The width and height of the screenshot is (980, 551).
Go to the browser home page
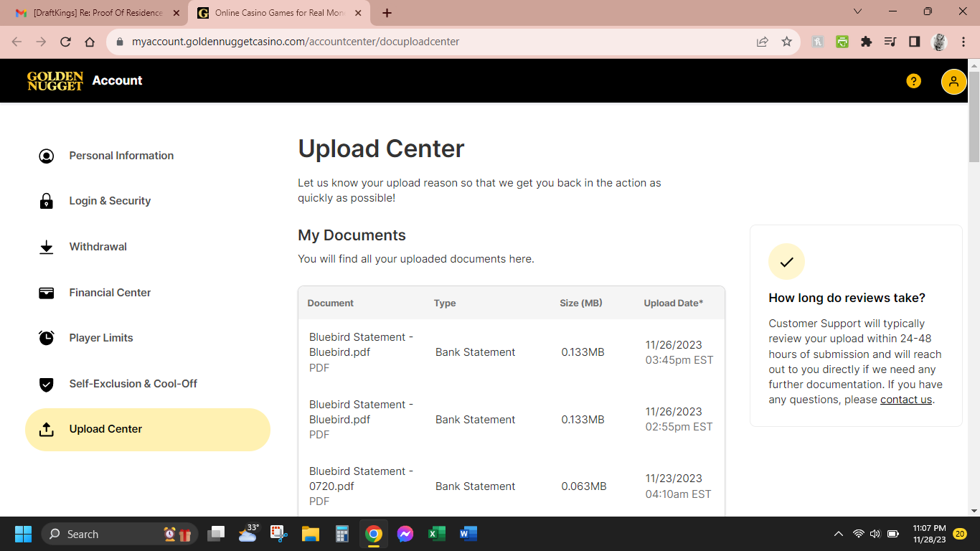pyautogui.click(x=90, y=42)
